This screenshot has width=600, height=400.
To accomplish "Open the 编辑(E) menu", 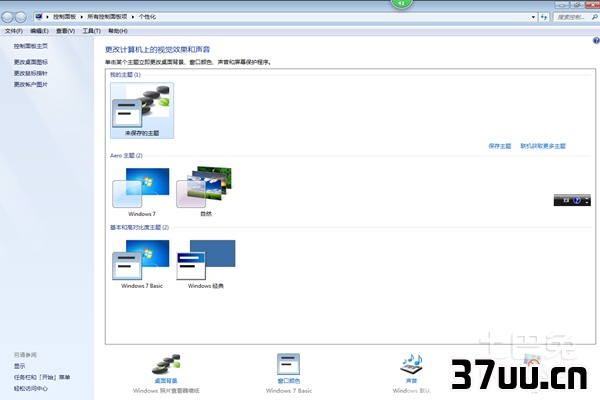I will pos(39,31).
